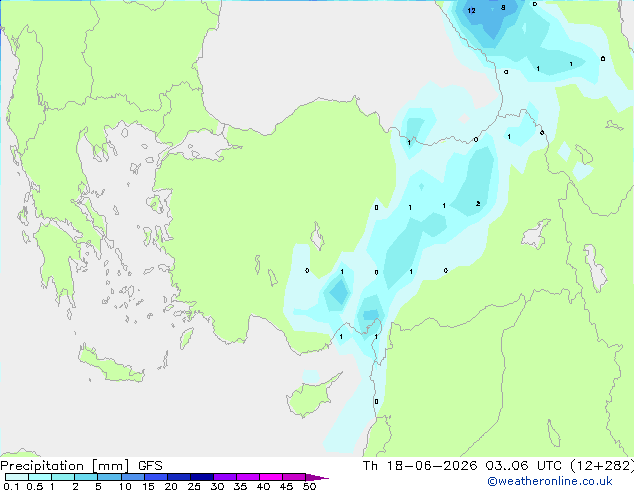Screen dimensions: 634x490
Task: Click the '25' legend scale label
Action: pos(194,486)
